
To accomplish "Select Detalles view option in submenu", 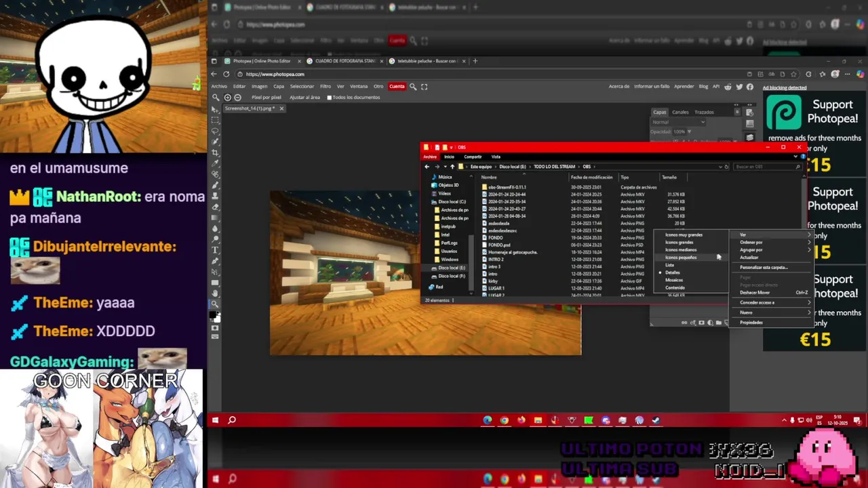I will 673,272.
